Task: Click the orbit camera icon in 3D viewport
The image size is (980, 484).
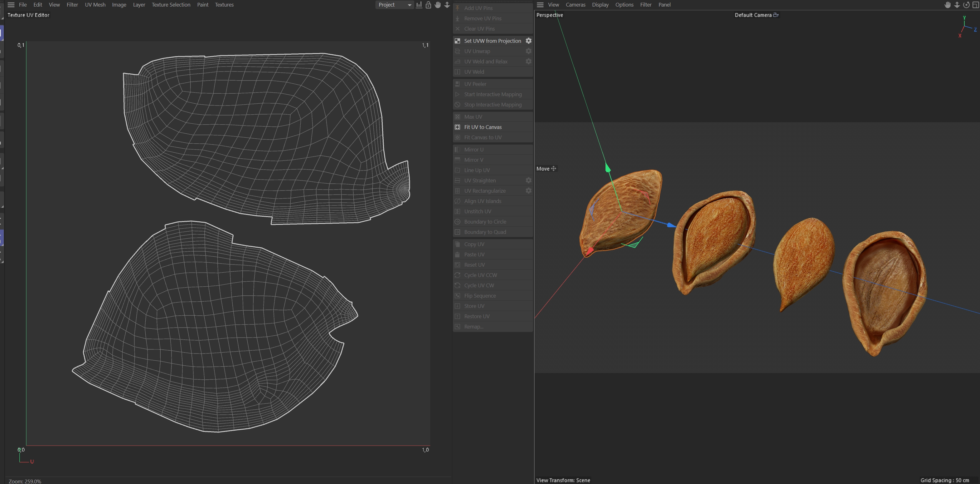Action: click(966, 5)
